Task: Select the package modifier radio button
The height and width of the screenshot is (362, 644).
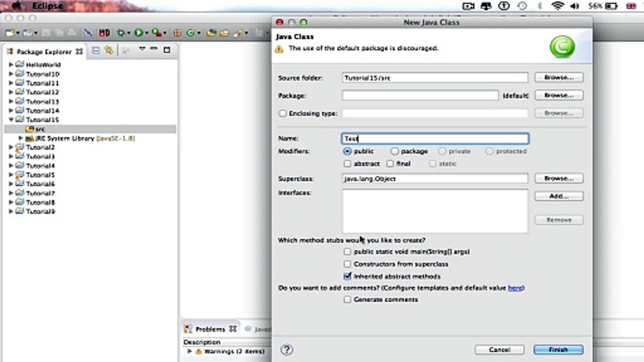Action: (394, 152)
